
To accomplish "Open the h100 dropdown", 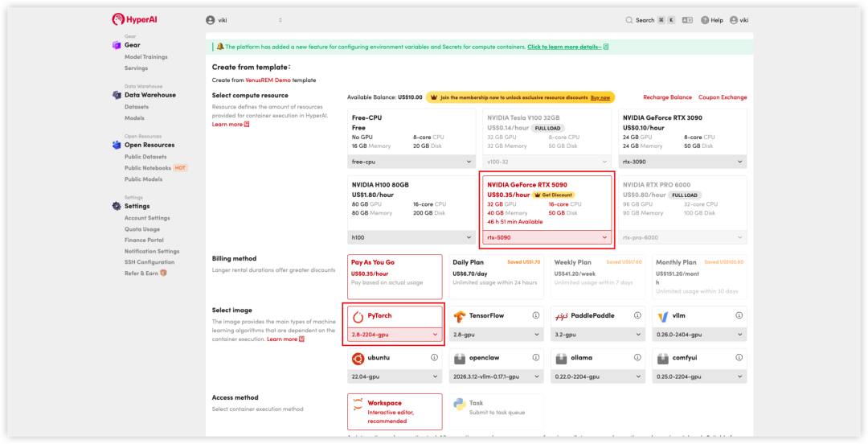I will (x=411, y=237).
